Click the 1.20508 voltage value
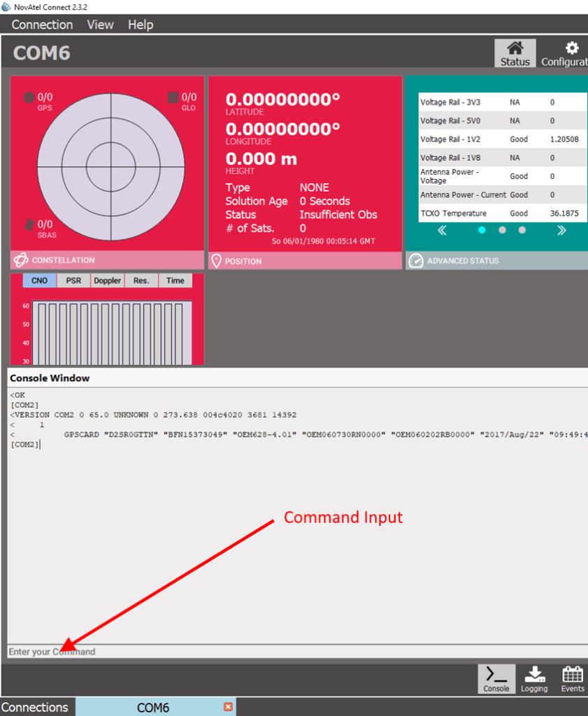Image resolution: width=588 pixels, height=716 pixels. click(x=564, y=139)
